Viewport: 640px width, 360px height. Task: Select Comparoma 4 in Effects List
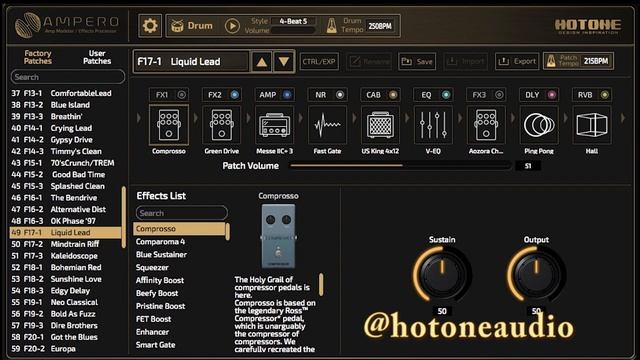160,242
